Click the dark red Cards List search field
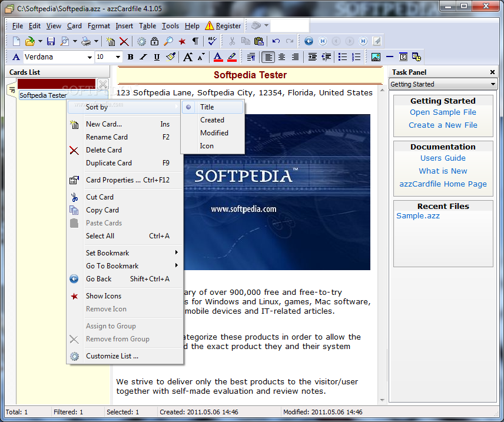The height and width of the screenshot is (422, 504). (x=57, y=84)
